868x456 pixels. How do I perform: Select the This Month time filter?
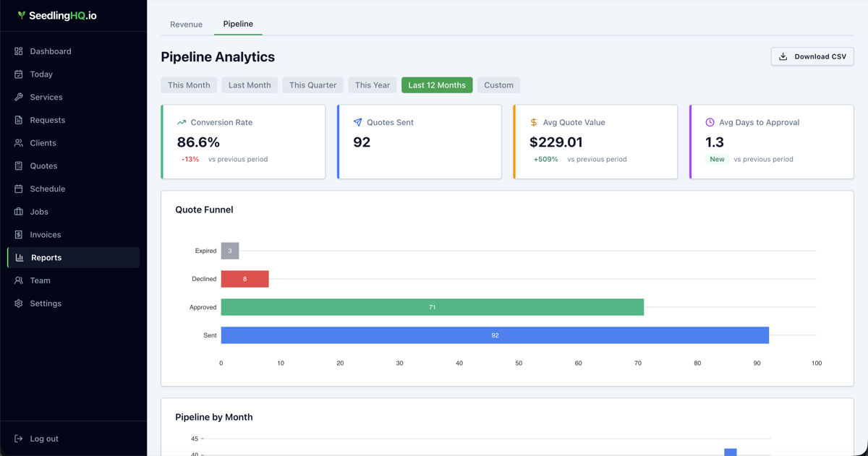(x=189, y=85)
